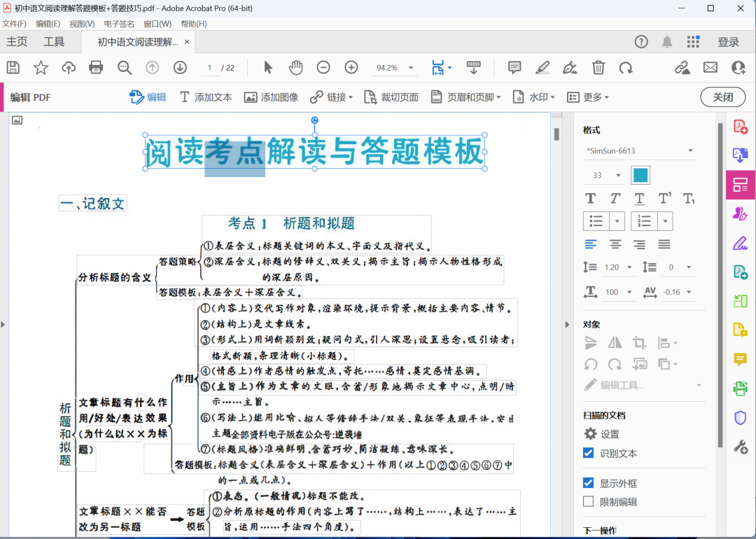Add a comment note icon

(514, 67)
